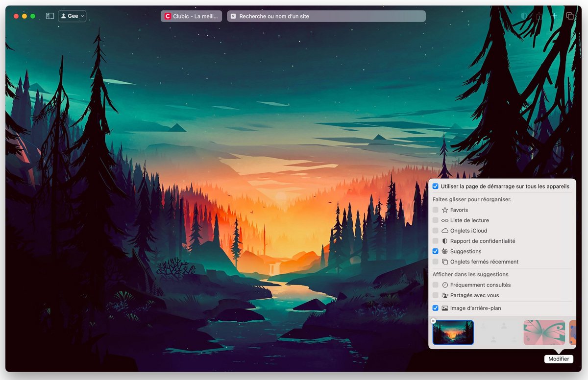
Task: Select the grey people silhouettes background thumbnail
Action: [499, 332]
